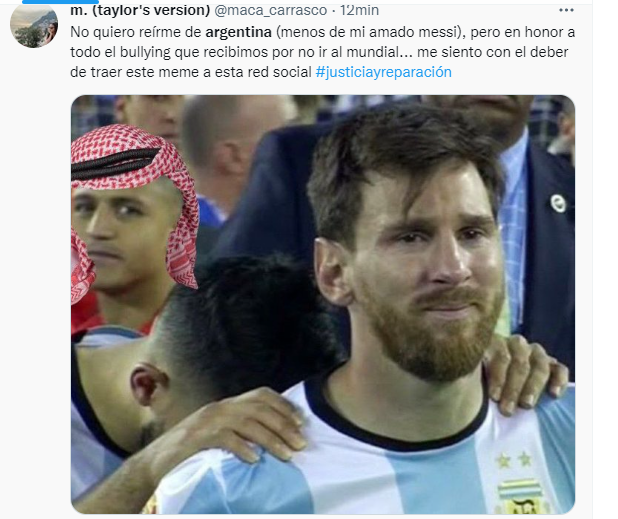618x519 pixels.
Task: Select the Argentina crest on the jersey
Action: click(x=521, y=497)
